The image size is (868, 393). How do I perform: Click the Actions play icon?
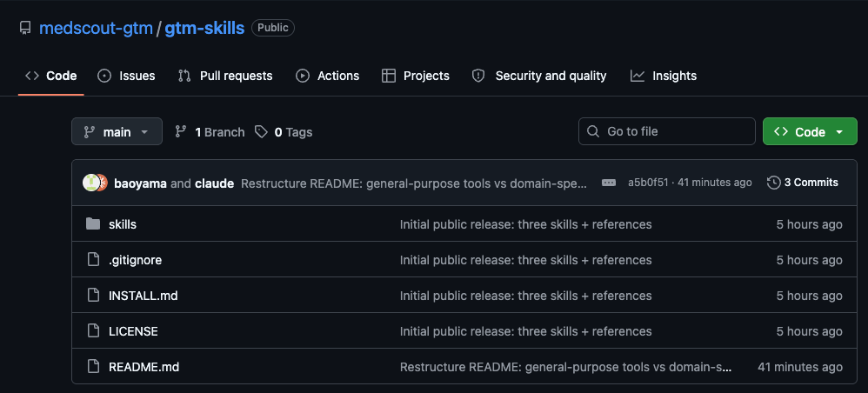coord(303,76)
